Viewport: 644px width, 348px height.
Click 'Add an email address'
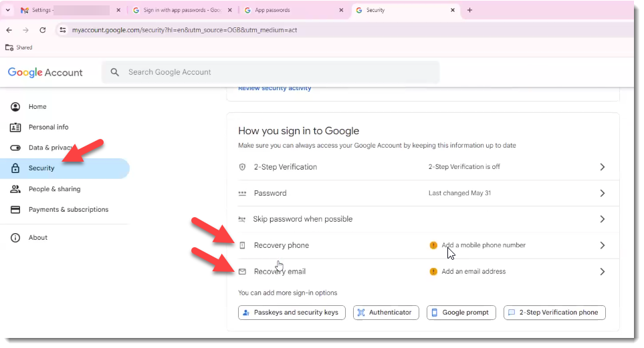coord(473,271)
